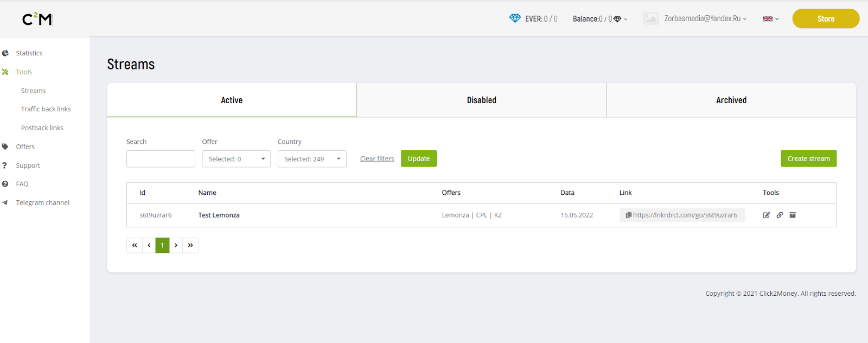This screenshot has width=868, height=343.
Task: Click the Test Lemonza stream name
Action: [219, 215]
